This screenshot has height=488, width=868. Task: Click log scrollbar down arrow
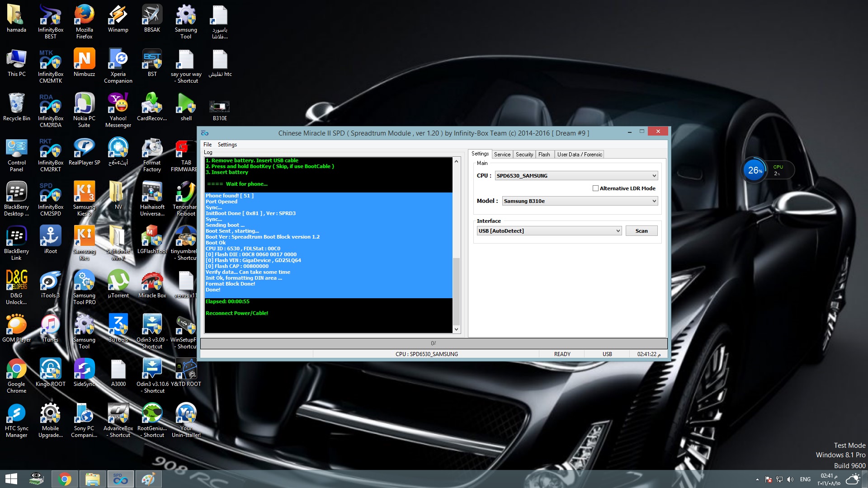point(456,329)
